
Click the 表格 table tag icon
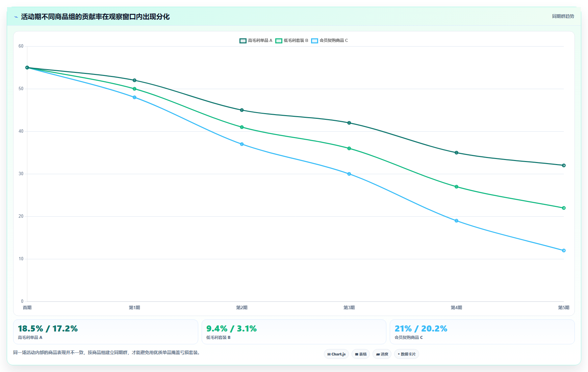357,354
